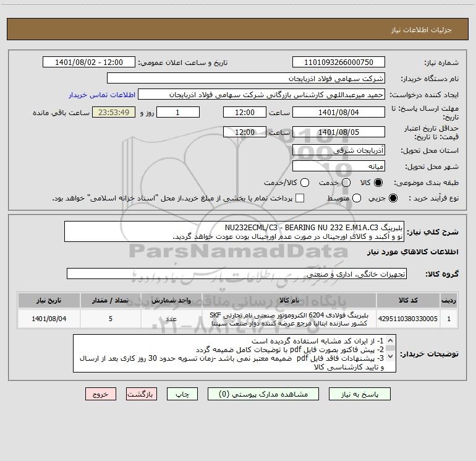Click the شماره نیاز field 1101093266000750
476x461 pixels.
click(x=339, y=62)
